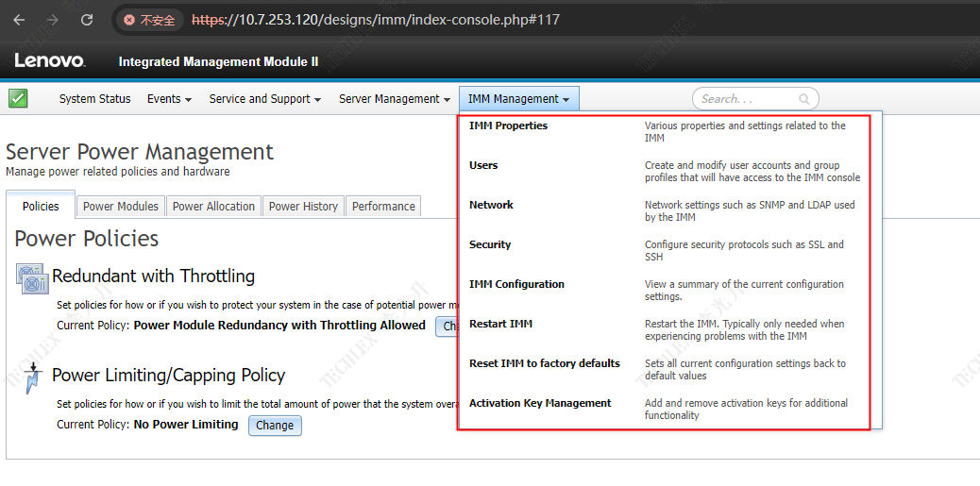Viewport: 980px width, 486px height.
Task: Click partially hidden Change button for redundancy policy
Action: coord(447,327)
